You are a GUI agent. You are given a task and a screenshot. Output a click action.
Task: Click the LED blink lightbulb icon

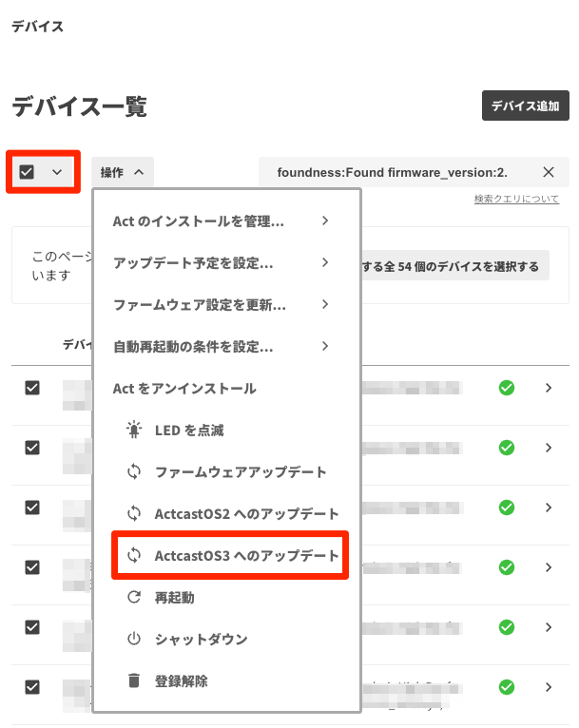pos(134,431)
